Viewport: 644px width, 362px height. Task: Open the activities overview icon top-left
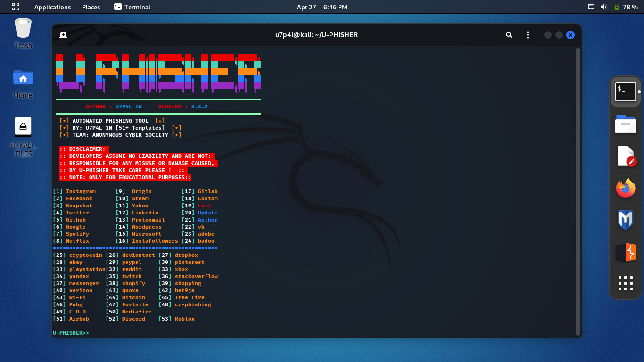point(16,7)
